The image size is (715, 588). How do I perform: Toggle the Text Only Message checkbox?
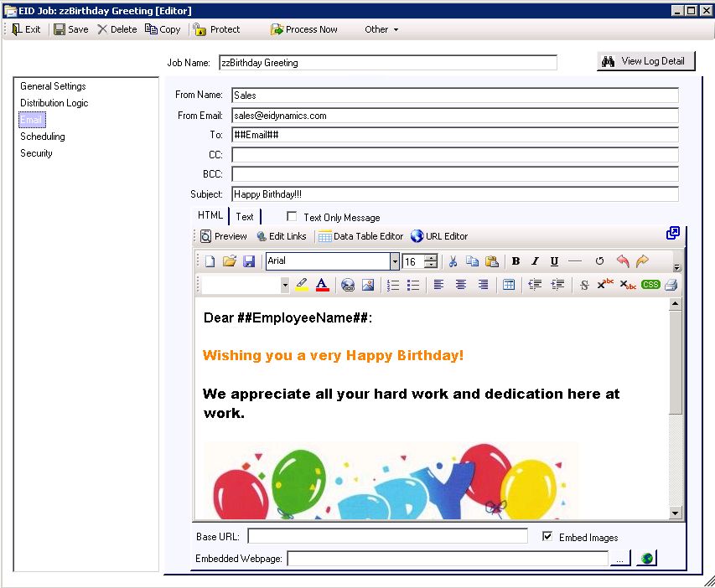coord(292,217)
